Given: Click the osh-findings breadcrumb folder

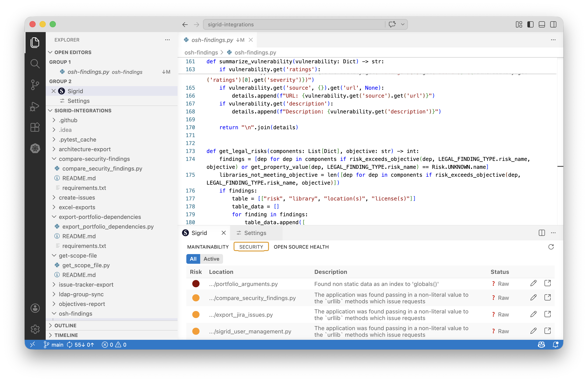Looking at the screenshot, I should point(201,52).
